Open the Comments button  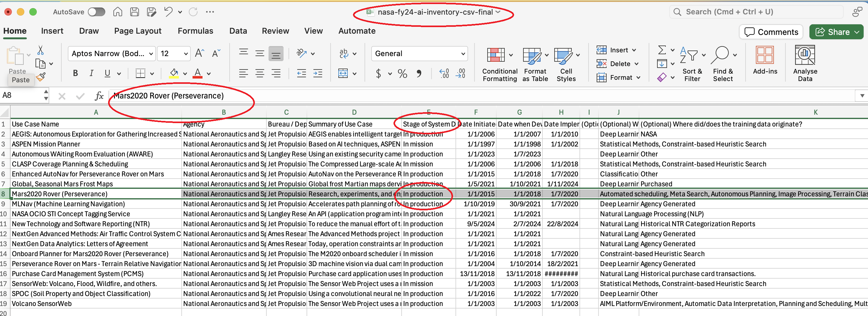coord(771,32)
